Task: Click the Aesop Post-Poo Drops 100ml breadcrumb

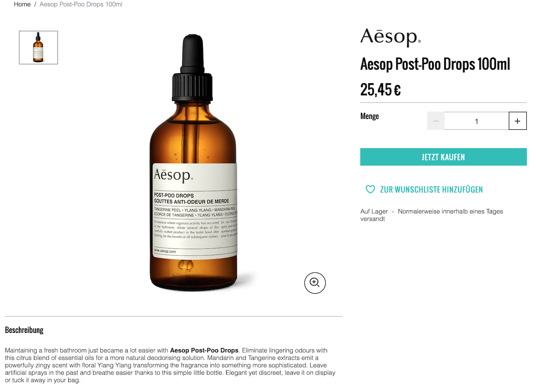Action: point(81,4)
